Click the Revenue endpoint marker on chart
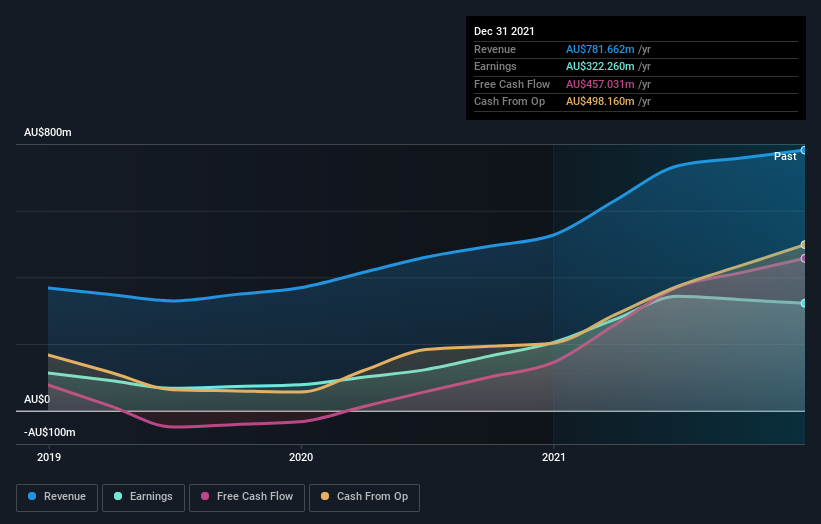821x524 pixels. coord(804,150)
